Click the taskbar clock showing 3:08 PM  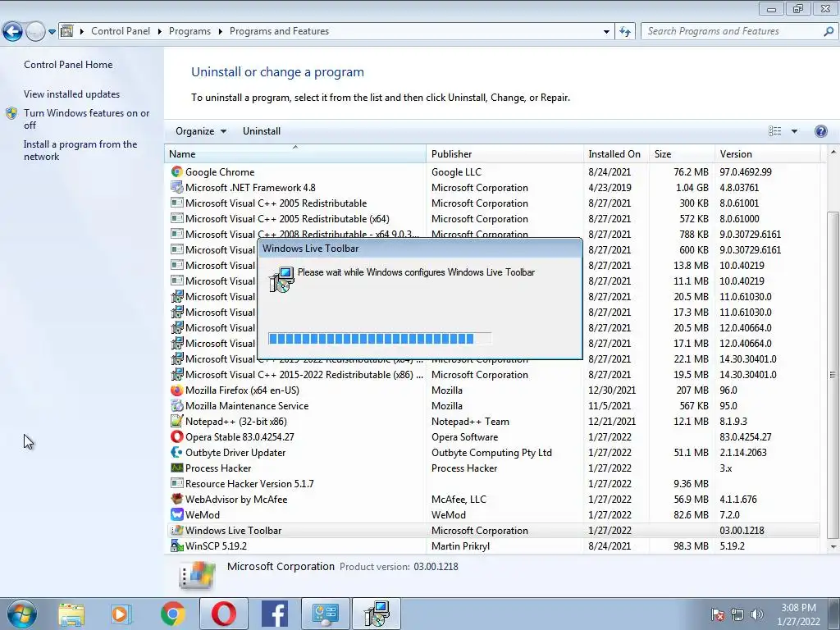pyautogui.click(x=798, y=614)
